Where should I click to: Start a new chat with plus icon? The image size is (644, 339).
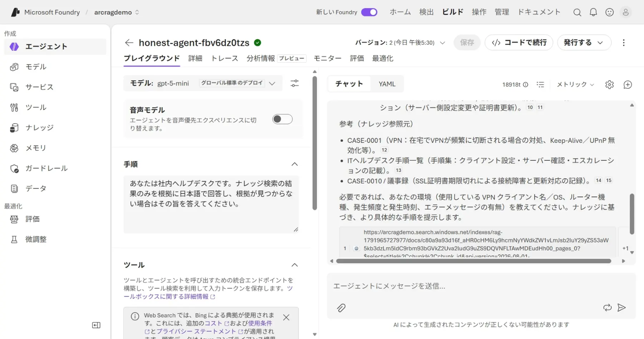coord(628,84)
